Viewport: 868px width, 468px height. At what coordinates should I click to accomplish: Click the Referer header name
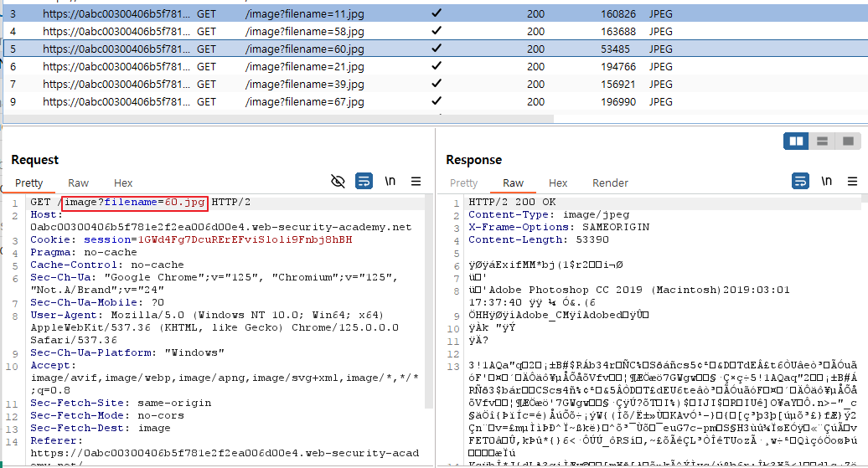click(56, 441)
